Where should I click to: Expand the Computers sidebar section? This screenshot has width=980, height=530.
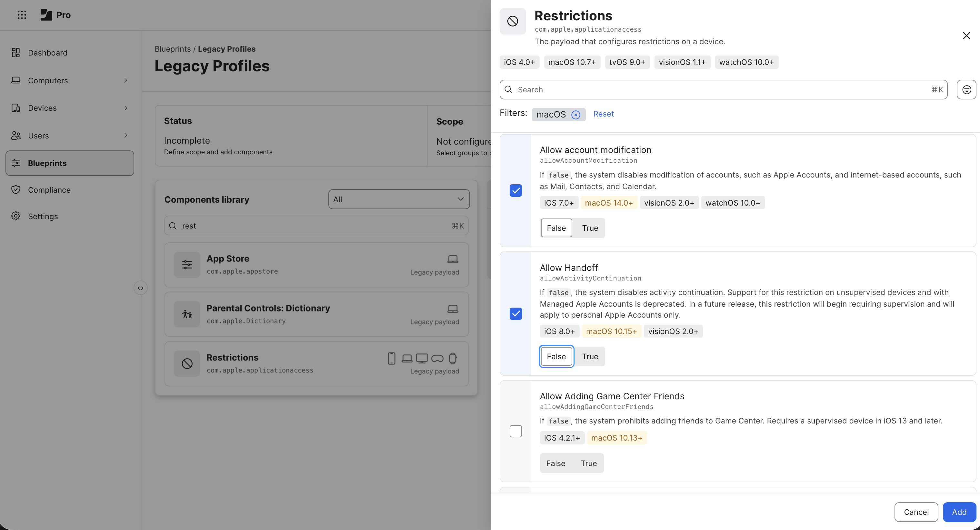tap(126, 80)
